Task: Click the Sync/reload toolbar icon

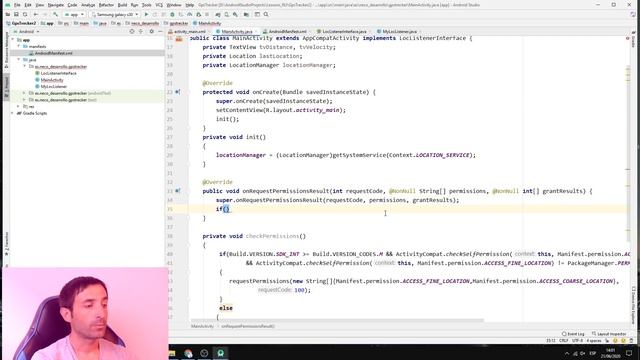Action: coord(25,14)
